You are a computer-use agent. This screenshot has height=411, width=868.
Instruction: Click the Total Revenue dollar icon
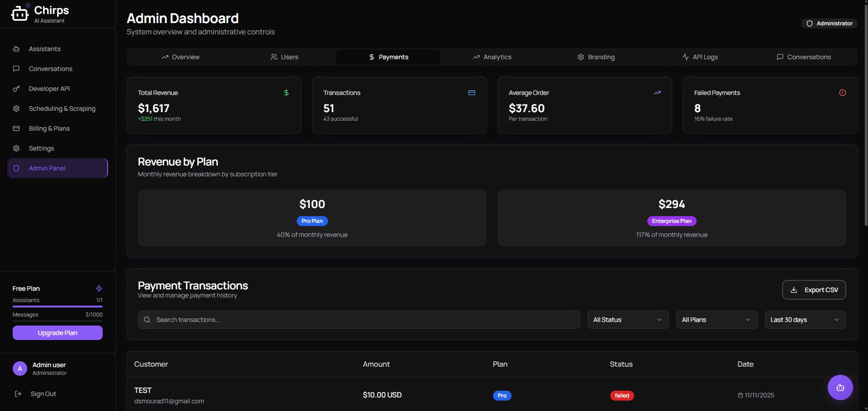(286, 93)
